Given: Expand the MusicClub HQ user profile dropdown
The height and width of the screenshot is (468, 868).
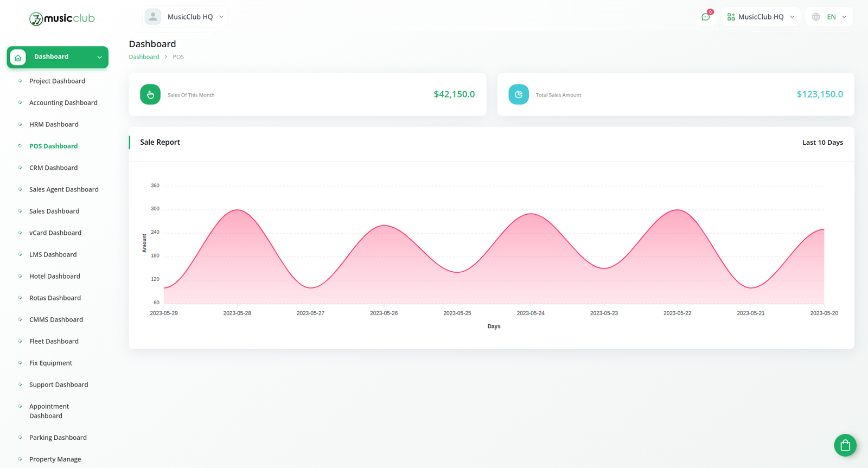Looking at the screenshot, I should [184, 17].
